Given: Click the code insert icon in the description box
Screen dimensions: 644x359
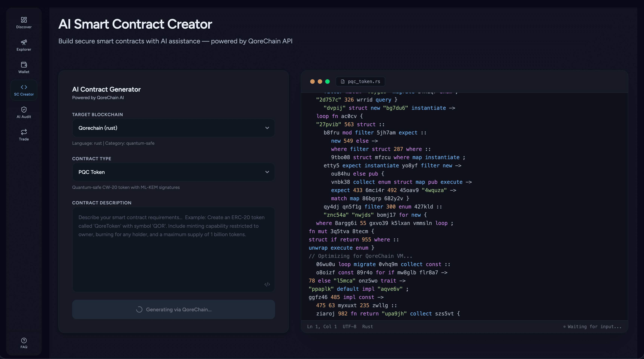Looking at the screenshot, I should click(267, 284).
